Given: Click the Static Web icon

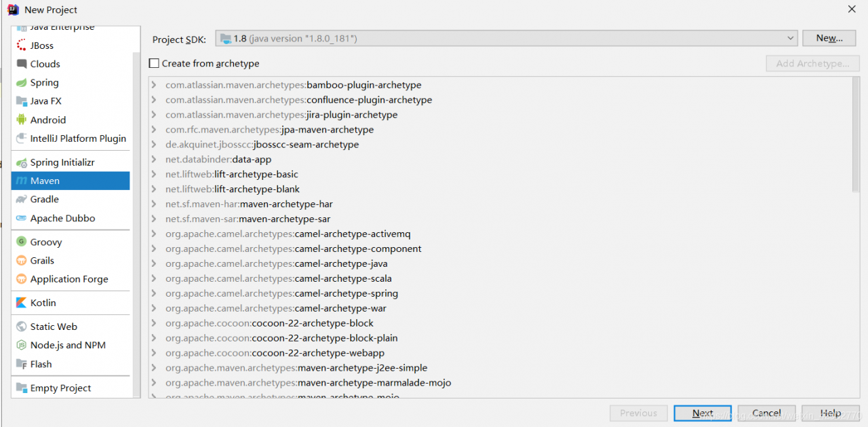Looking at the screenshot, I should [x=22, y=327].
